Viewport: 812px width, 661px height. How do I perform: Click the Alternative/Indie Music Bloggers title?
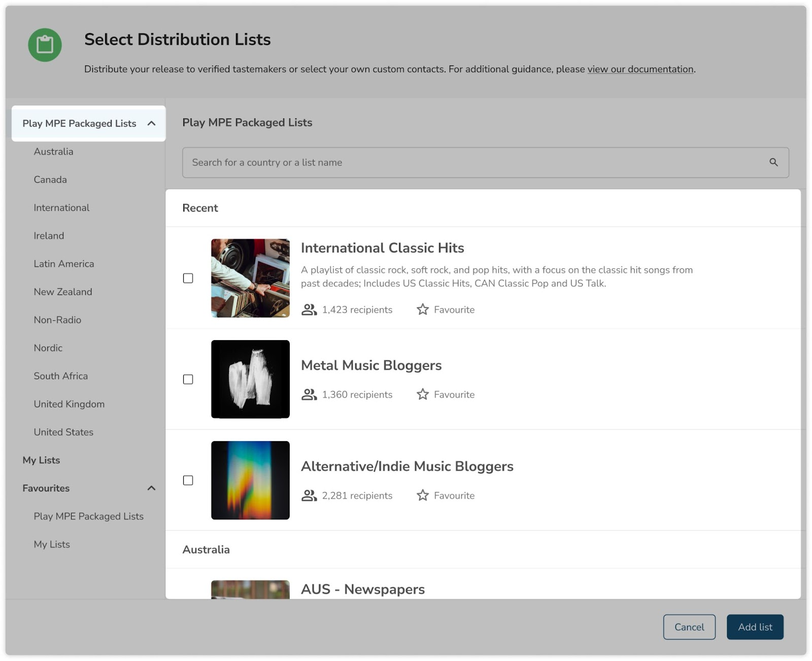(407, 467)
